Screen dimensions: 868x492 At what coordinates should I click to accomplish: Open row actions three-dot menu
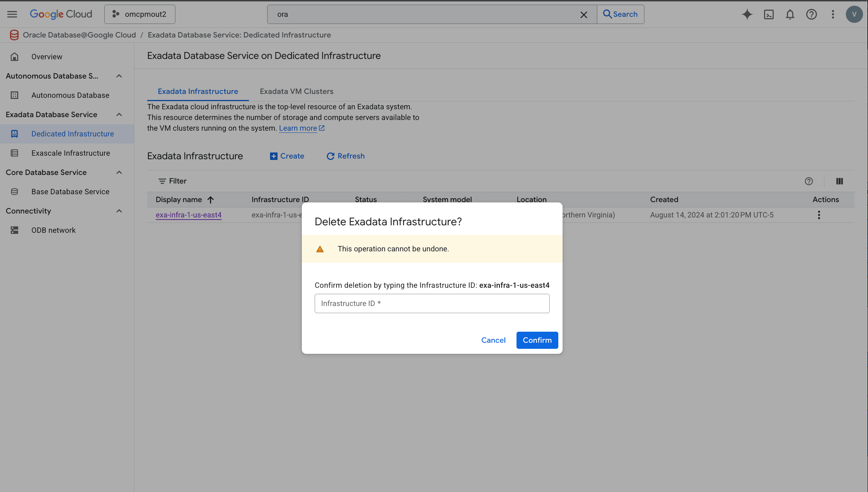[819, 215]
